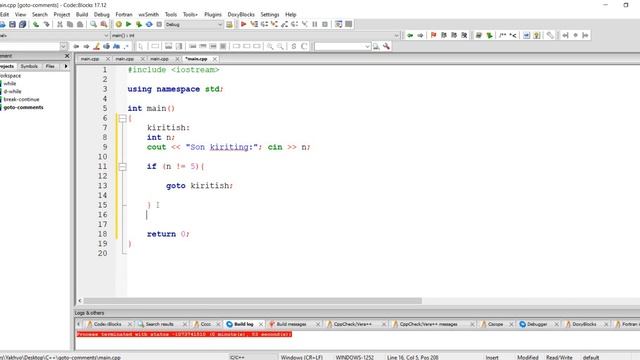Click the Replace toolbar icon

[x=104, y=24]
